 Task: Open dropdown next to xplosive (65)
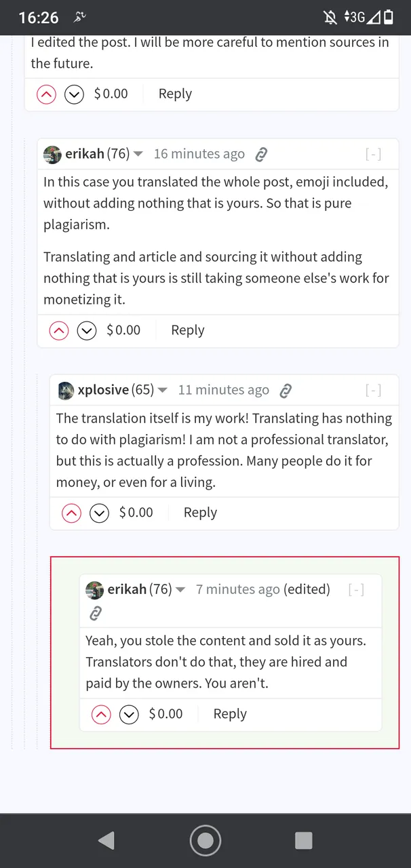[163, 391]
